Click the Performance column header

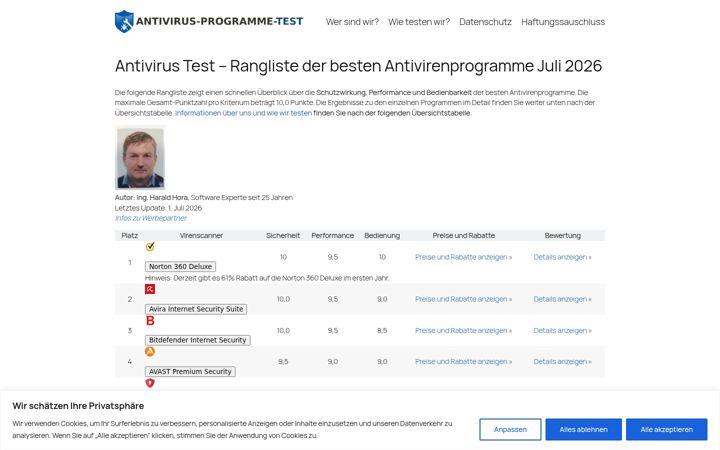(332, 236)
